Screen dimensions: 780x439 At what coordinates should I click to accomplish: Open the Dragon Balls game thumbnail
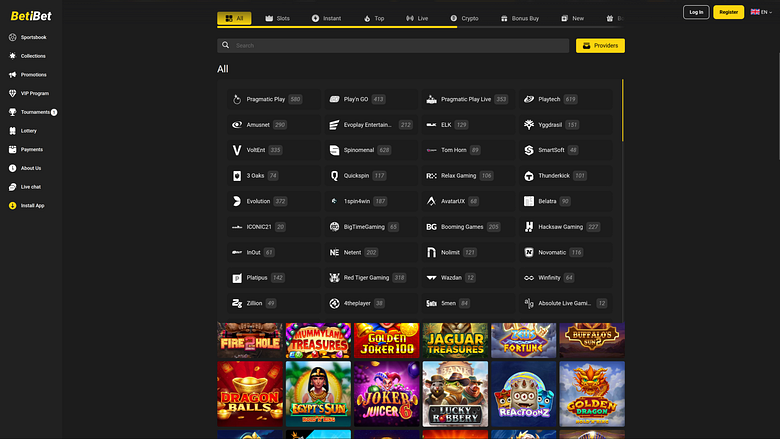point(250,394)
